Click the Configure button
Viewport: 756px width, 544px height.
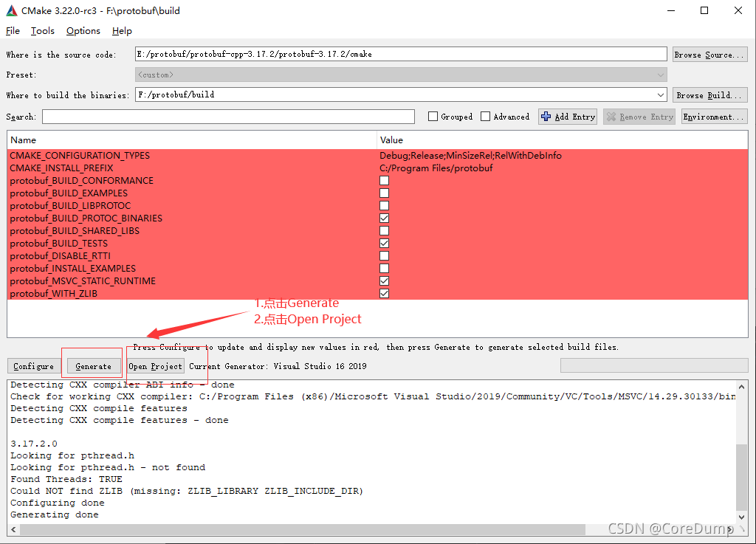[x=34, y=366]
